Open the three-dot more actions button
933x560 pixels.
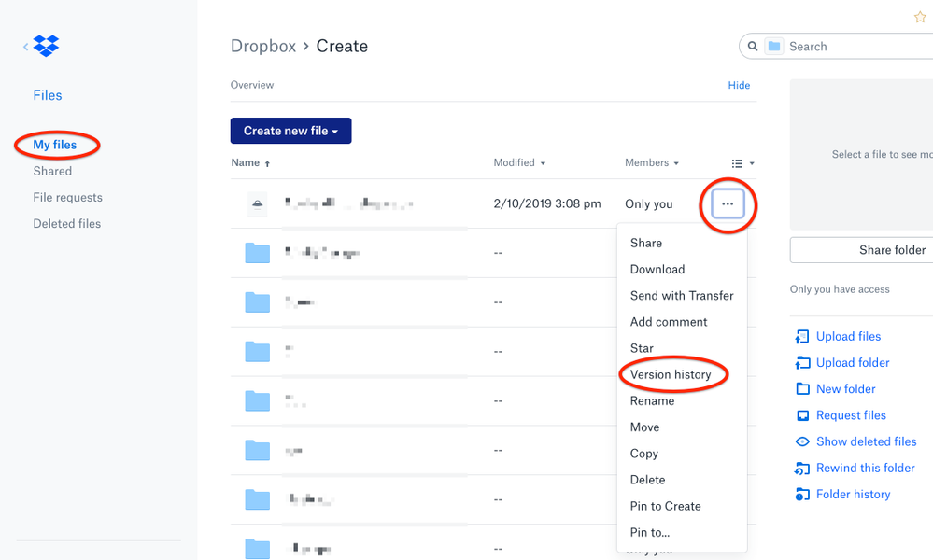coord(728,203)
